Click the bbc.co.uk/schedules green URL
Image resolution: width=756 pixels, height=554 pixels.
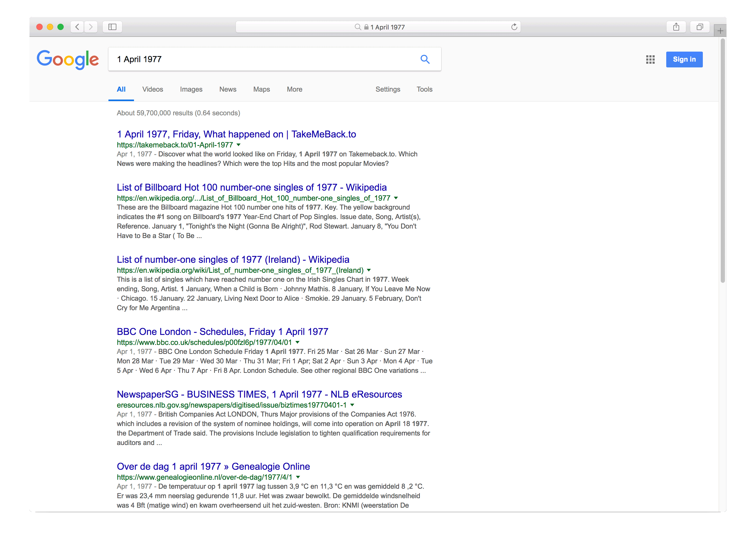204,342
